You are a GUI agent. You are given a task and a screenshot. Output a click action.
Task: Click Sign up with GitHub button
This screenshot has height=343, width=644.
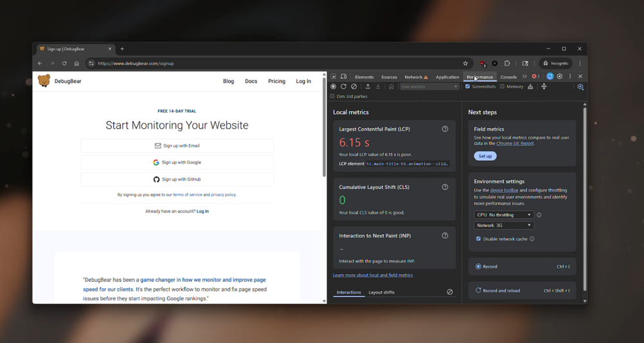[x=177, y=180]
